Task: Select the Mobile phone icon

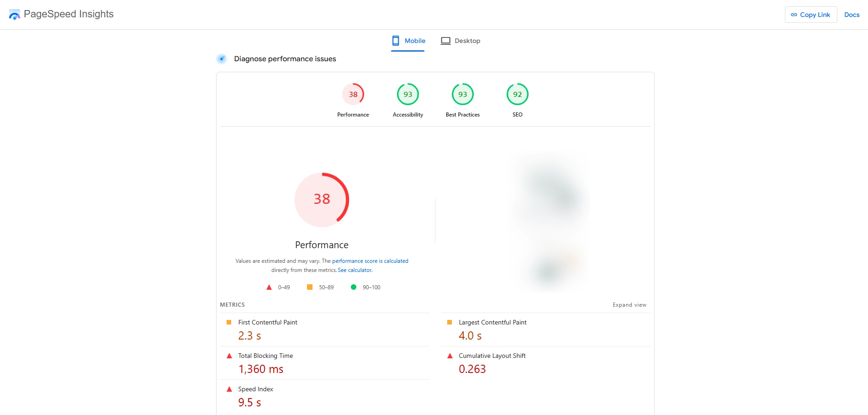Action: pos(396,41)
